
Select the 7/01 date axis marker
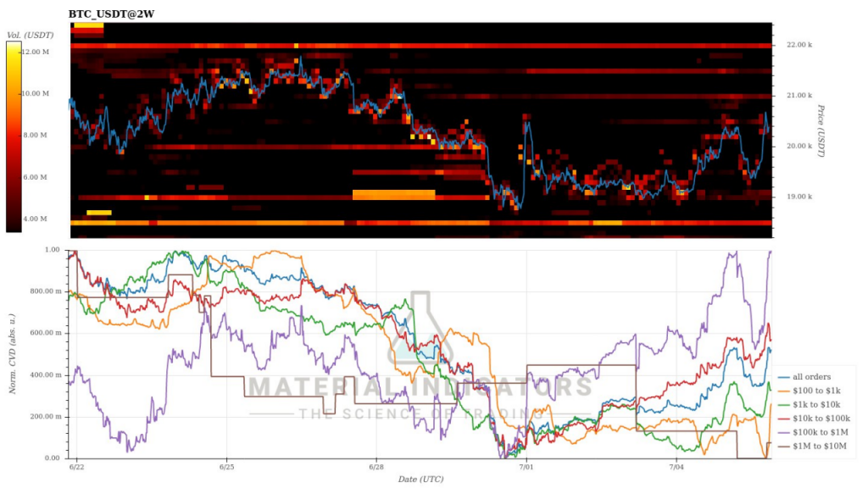[x=526, y=467]
